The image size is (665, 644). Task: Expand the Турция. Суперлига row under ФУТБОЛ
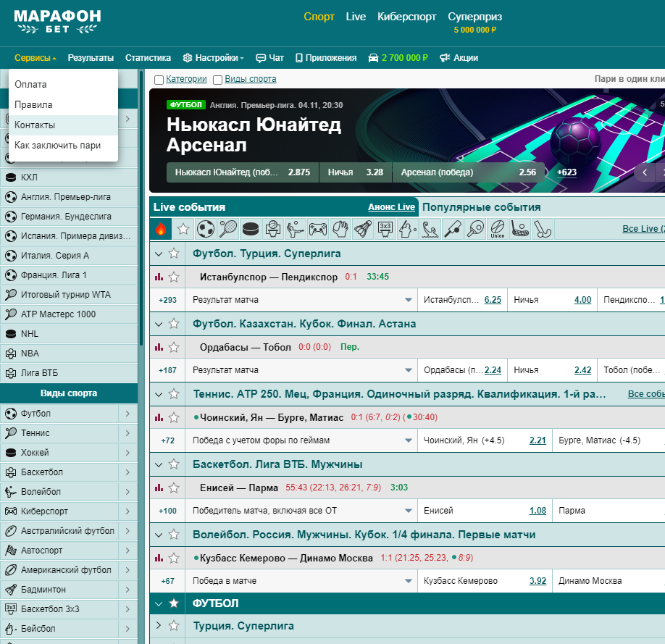tap(159, 625)
